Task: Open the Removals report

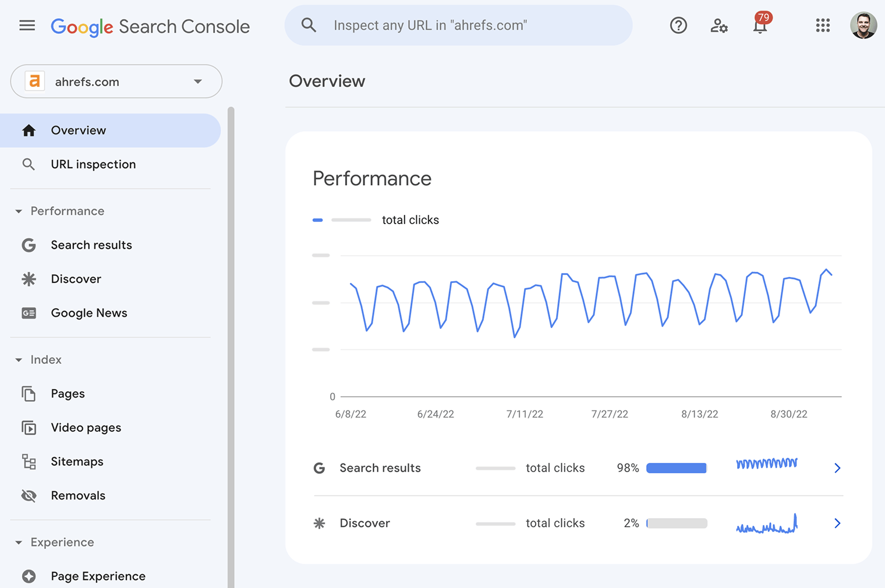Action: [78, 495]
